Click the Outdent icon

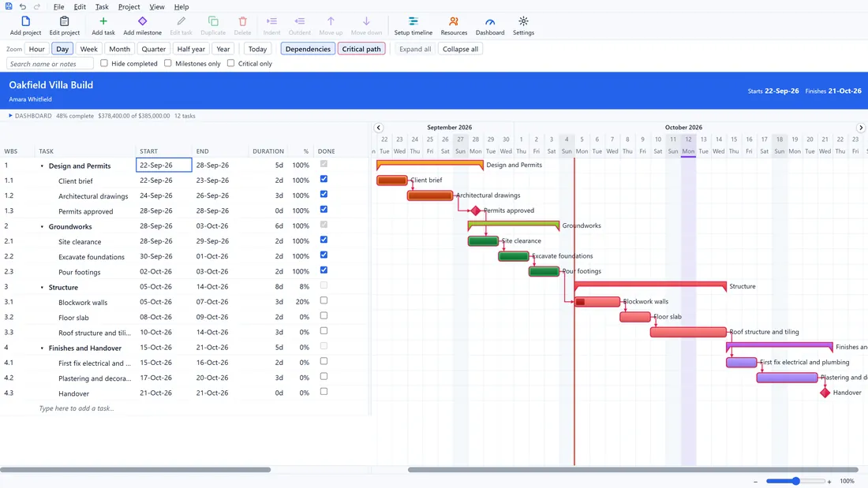point(300,21)
